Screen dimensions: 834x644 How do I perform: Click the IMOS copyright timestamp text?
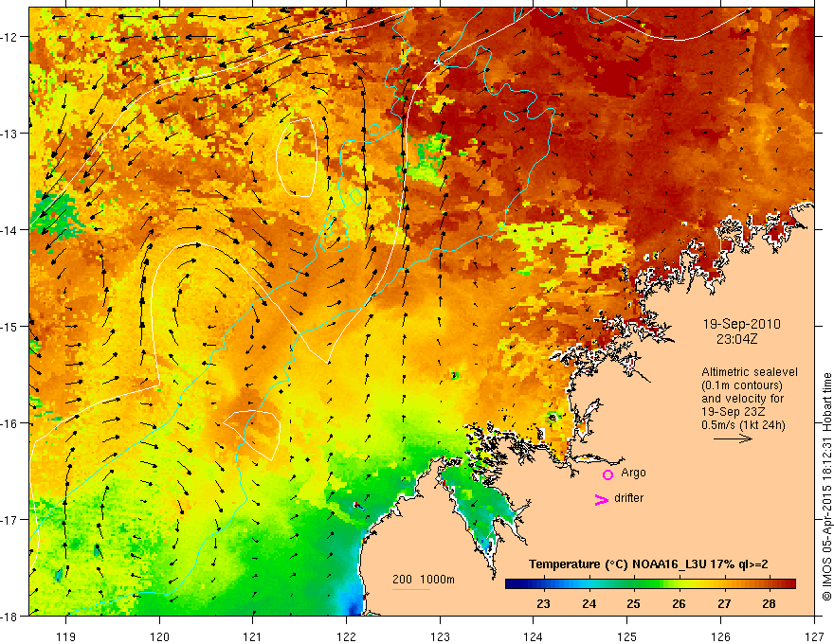tap(826, 488)
